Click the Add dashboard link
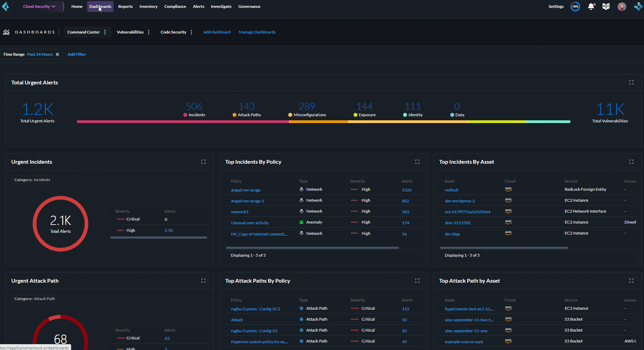 click(217, 32)
